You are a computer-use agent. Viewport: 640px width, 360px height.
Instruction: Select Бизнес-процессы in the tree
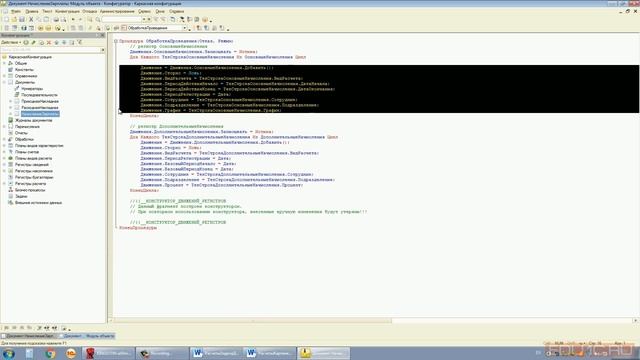(30, 190)
